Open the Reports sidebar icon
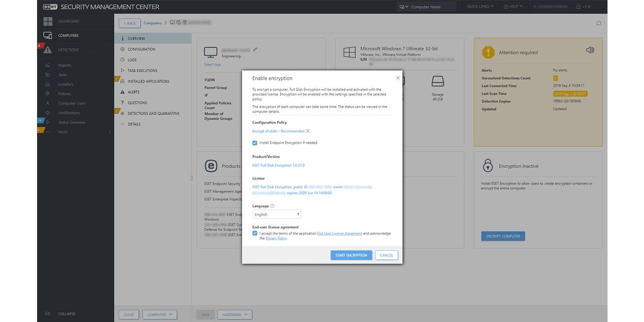 pyautogui.click(x=48, y=65)
